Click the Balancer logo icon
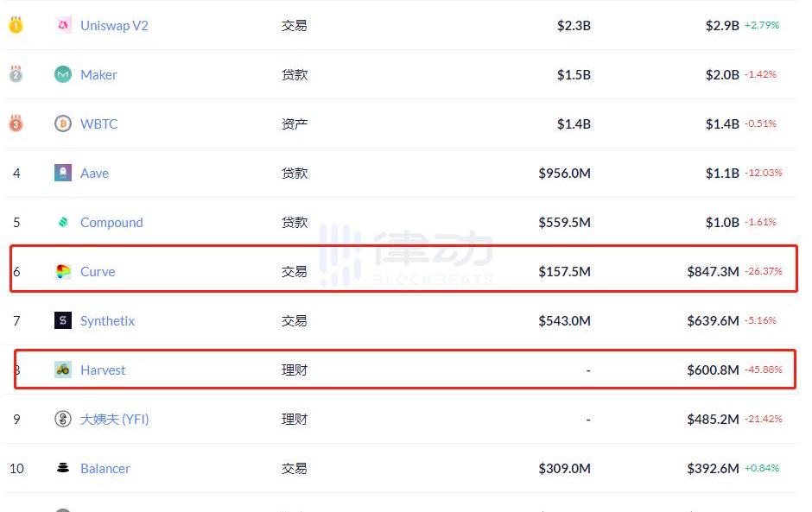Image resolution: width=812 pixels, height=512 pixels. [x=63, y=469]
